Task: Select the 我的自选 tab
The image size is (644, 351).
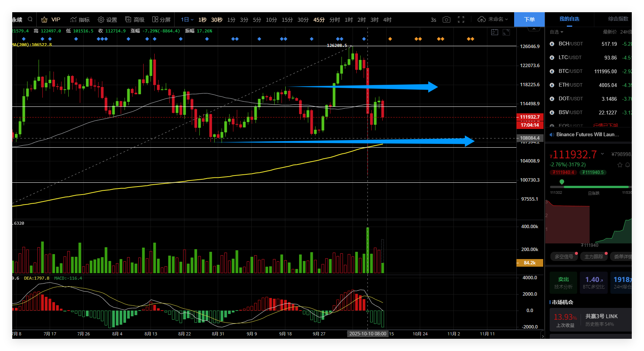Action: click(569, 19)
